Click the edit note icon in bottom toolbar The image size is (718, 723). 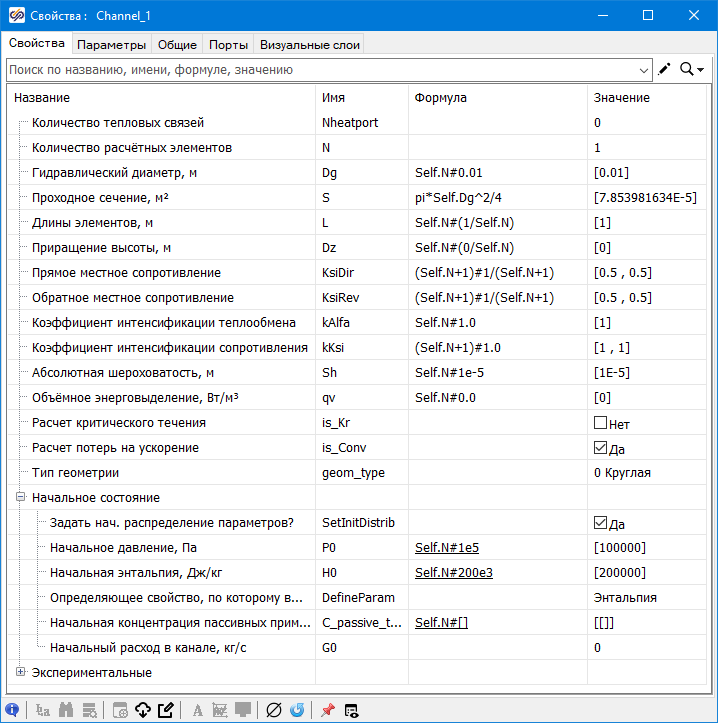tap(166, 710)
